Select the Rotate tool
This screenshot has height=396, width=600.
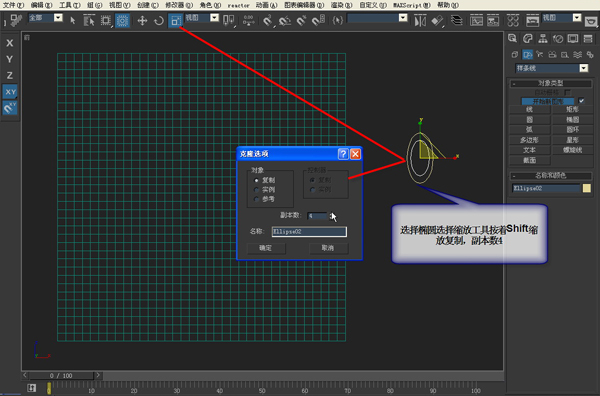[159, 20]
